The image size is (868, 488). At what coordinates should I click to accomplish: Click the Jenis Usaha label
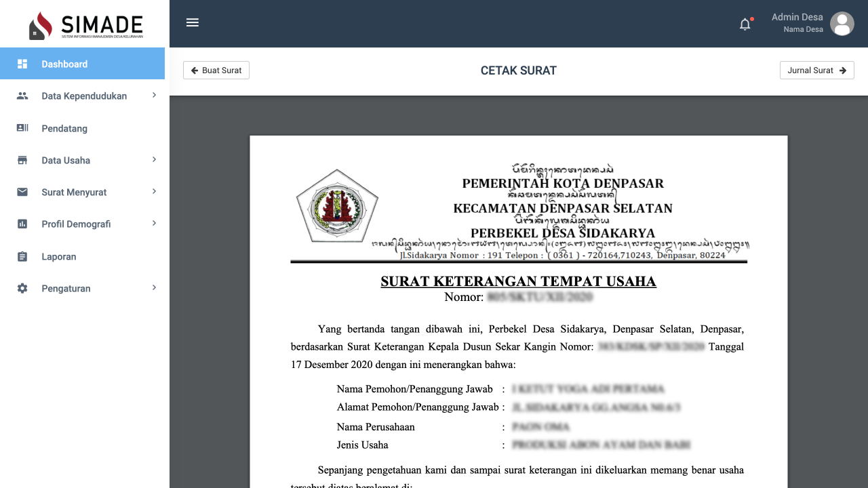click(363, 445)
